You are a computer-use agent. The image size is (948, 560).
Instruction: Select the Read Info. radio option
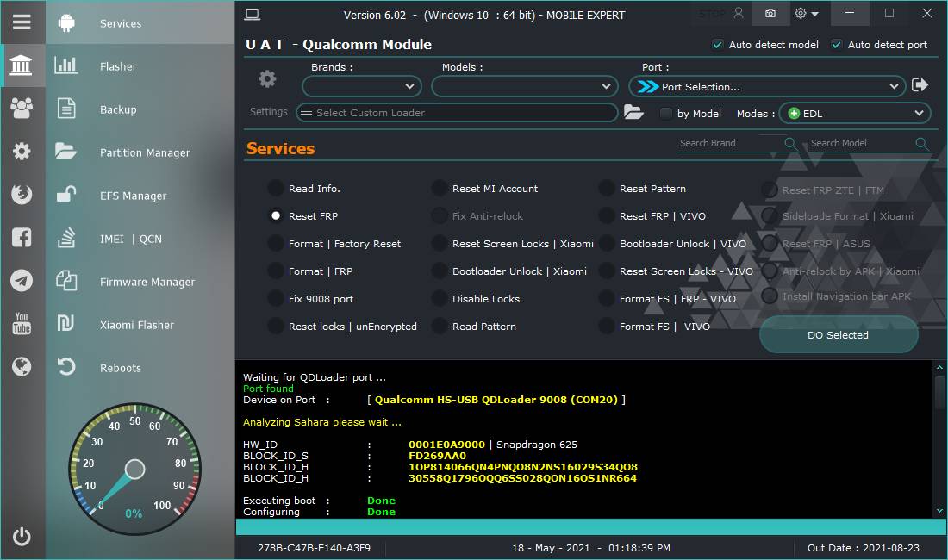(276, 189)
